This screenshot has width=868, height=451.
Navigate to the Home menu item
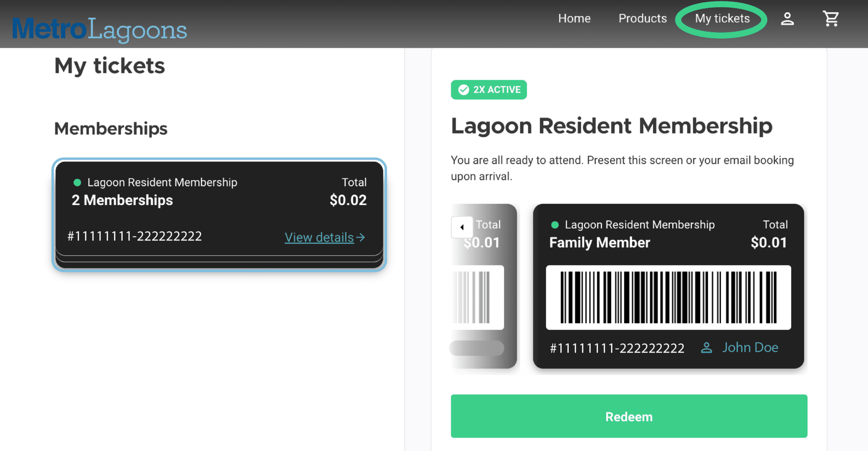[574, 19]
